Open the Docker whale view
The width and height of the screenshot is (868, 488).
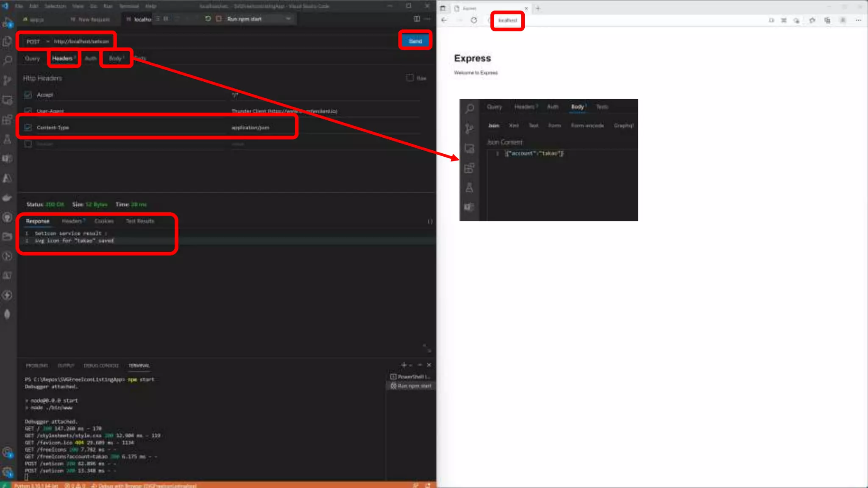(7, 198)
